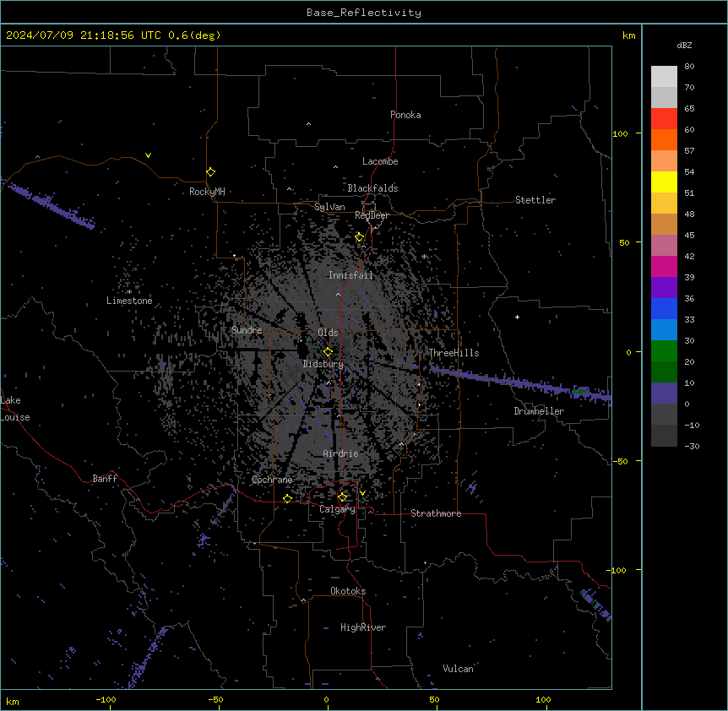Click the white plus marker north of Drumheller
Viewport: 728px width, 711px height.
point(517,317)
